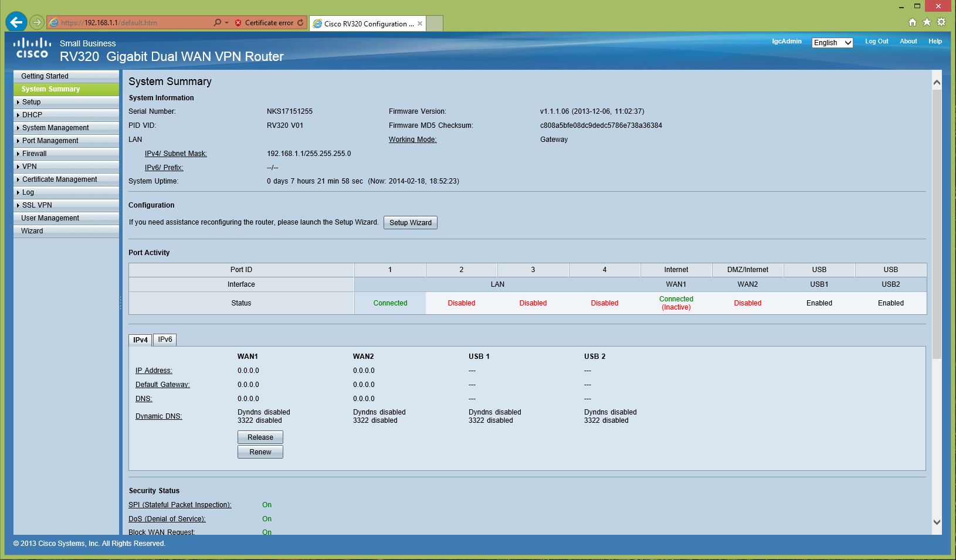Click port 1 Connected status cell
The image size is (956, 560).
[390, 303]
